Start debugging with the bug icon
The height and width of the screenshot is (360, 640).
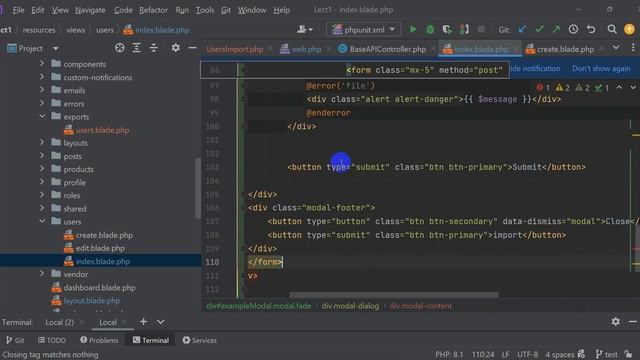[x=430, y=29]
